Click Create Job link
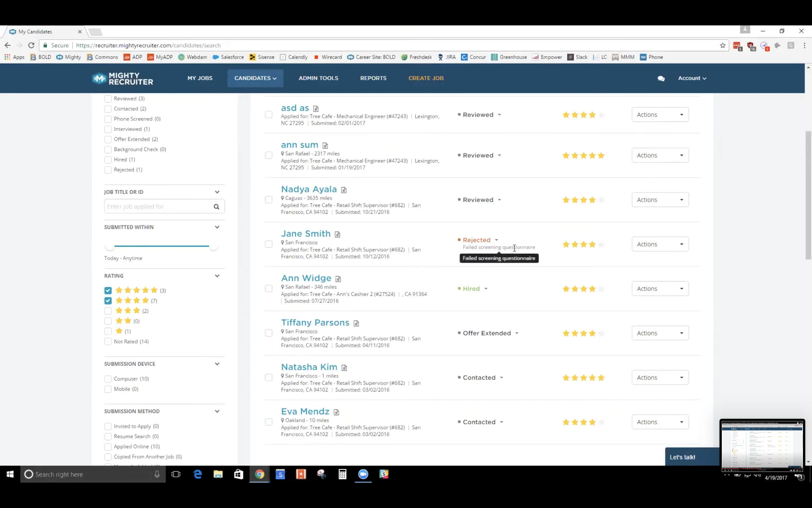The height and width of the screenshot is (508, 812). 426,78
